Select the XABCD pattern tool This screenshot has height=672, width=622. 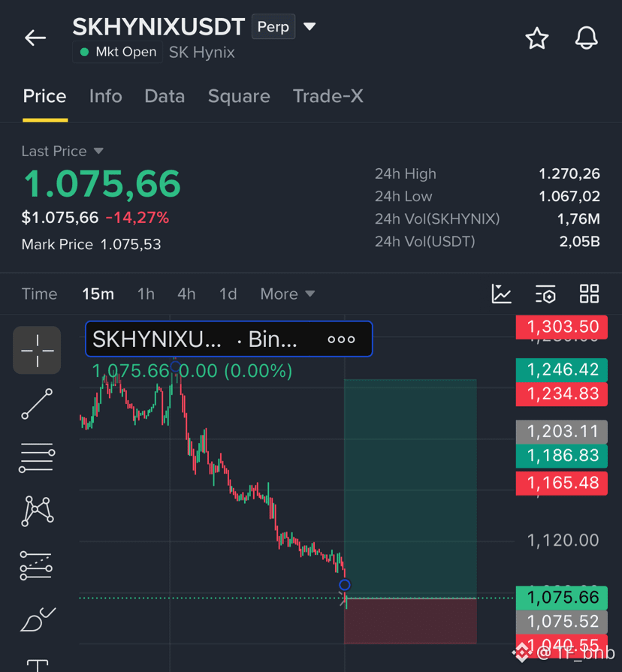point(37,511)
